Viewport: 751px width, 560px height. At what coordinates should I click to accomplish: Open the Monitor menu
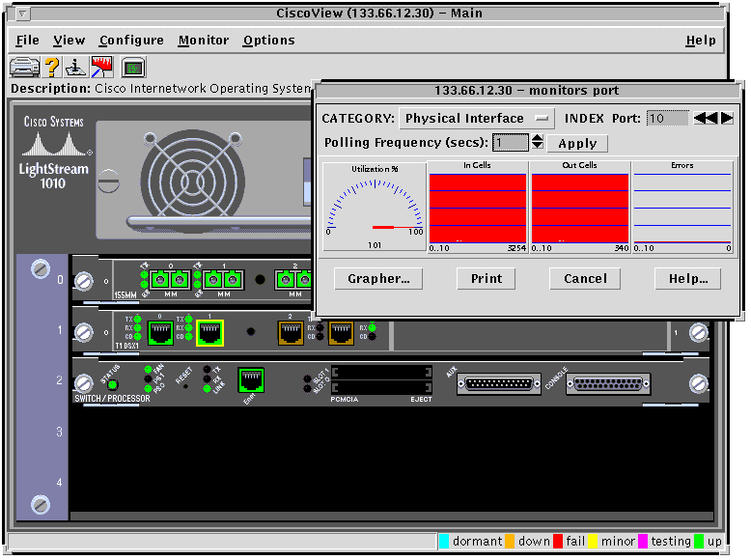203,41
